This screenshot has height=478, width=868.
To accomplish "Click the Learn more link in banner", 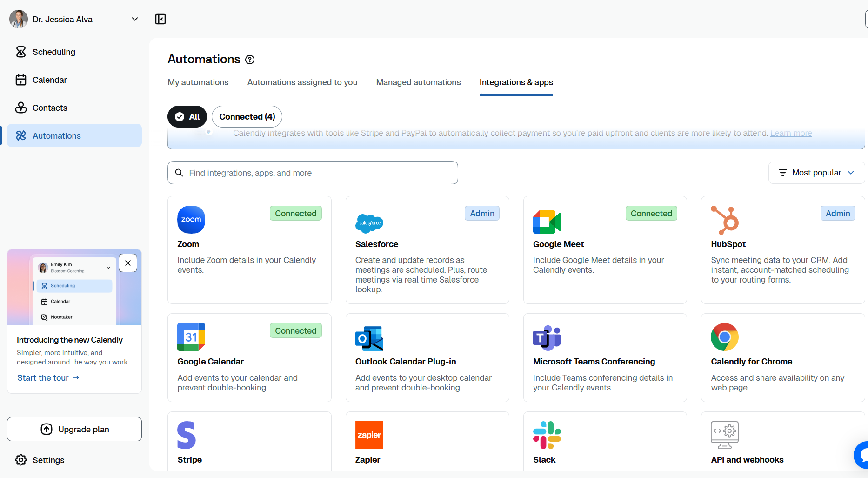I will coord(791,133).
